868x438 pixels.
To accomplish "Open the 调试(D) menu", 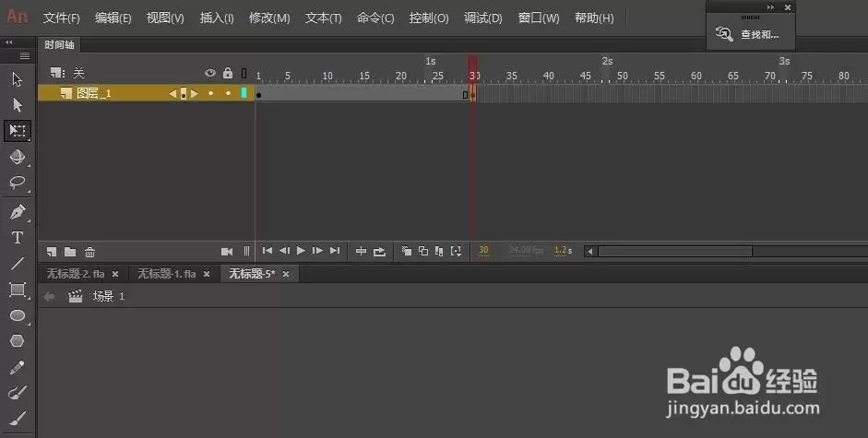I will click(x=483, y=18).
